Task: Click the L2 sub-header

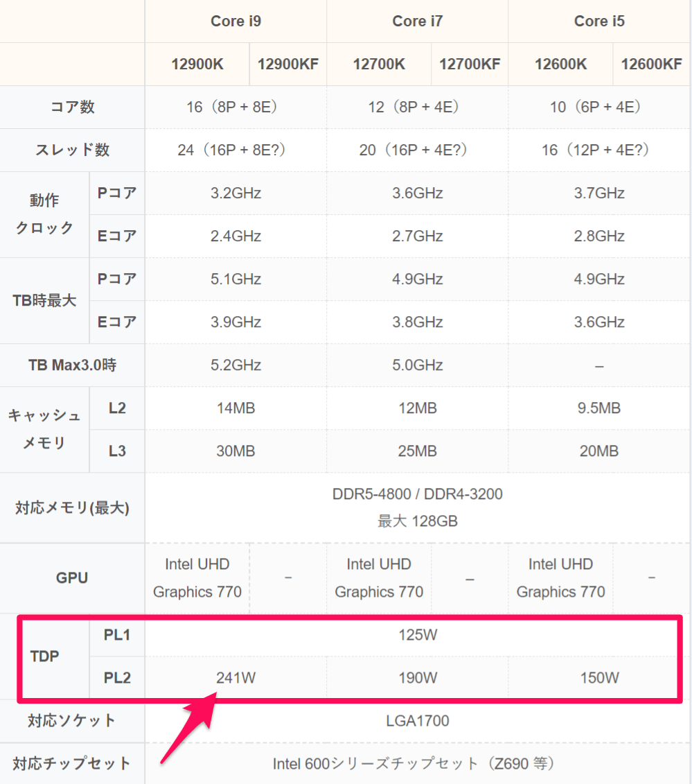Action: (x=117, y=408)
